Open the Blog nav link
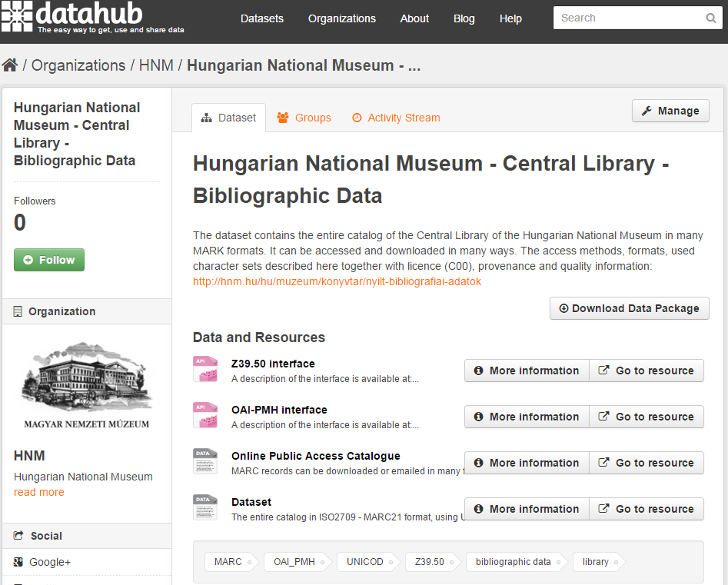Screen dimensions: 728x585 click(x=464, y=18)
